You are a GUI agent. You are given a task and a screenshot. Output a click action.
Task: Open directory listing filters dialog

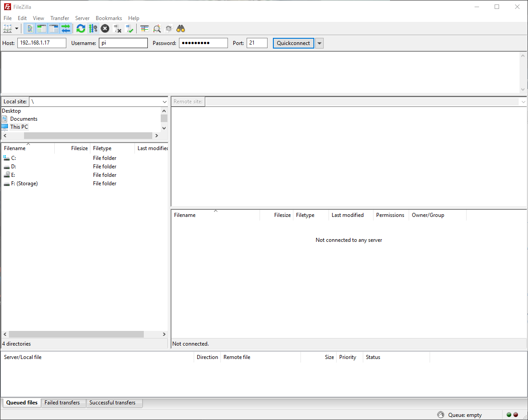click(x=144, y=29)
